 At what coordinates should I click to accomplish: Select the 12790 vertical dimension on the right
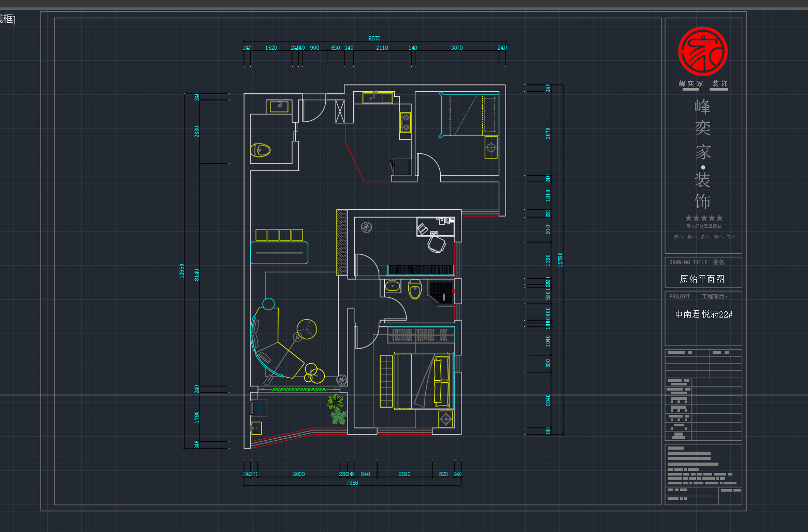[x=560, y=260]
